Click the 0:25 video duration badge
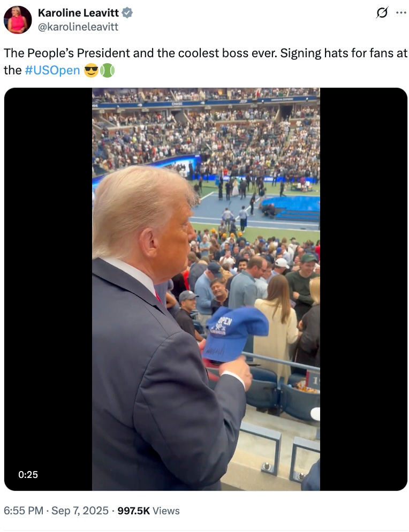Screen dimensions: 409x532 (x=28, y=474)
